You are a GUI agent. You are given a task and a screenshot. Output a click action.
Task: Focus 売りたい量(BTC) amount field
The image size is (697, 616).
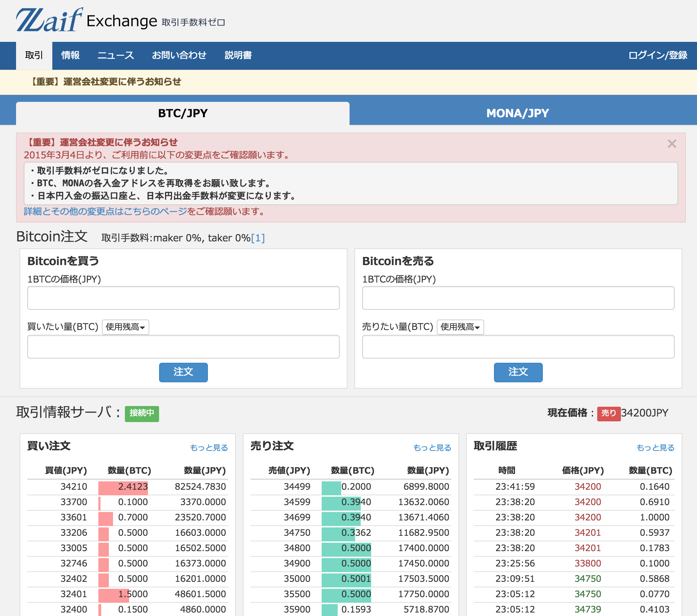[518, 347]
